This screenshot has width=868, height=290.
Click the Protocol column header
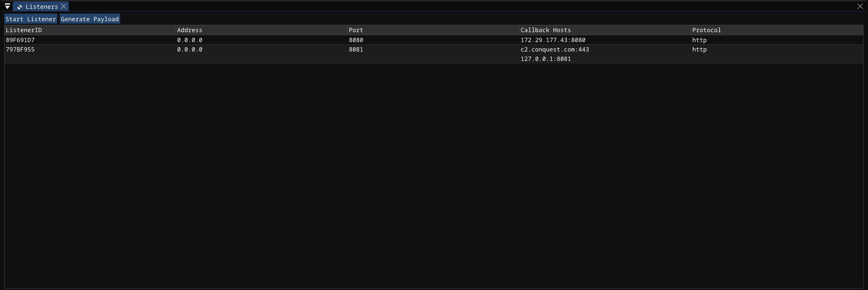pyautogui.click(x=706, y=30)
